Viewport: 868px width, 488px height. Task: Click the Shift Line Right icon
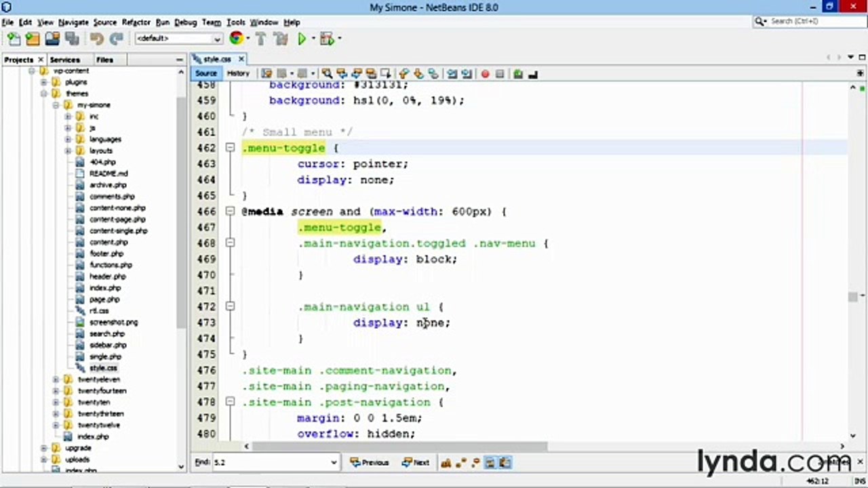click(467, 74)
